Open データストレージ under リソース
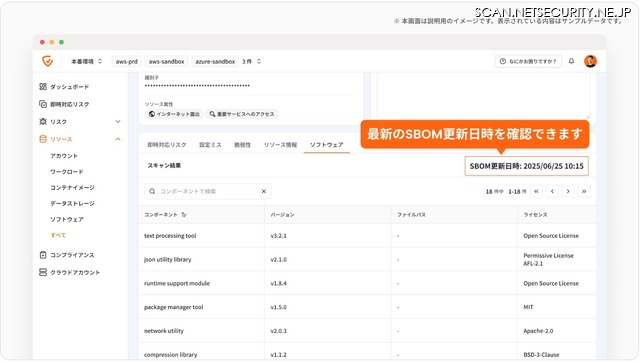 click(72, 204)
